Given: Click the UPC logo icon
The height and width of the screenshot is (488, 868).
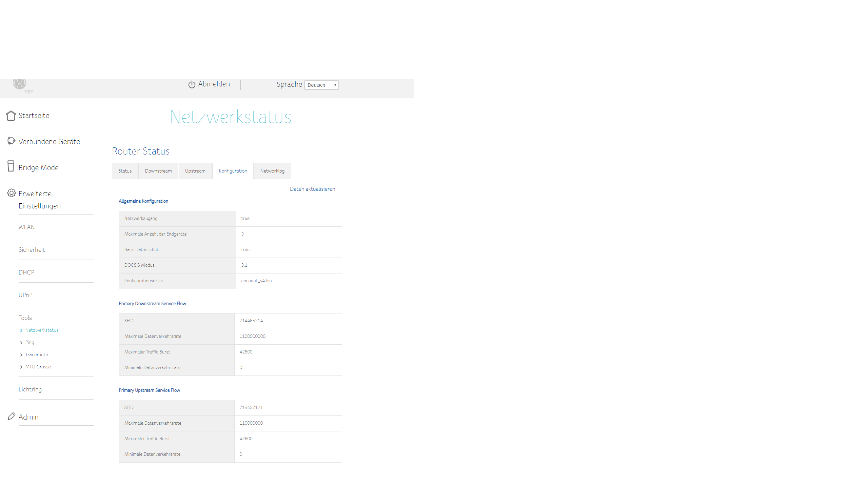Looking at the screenshot, I should tap(20, 84).
